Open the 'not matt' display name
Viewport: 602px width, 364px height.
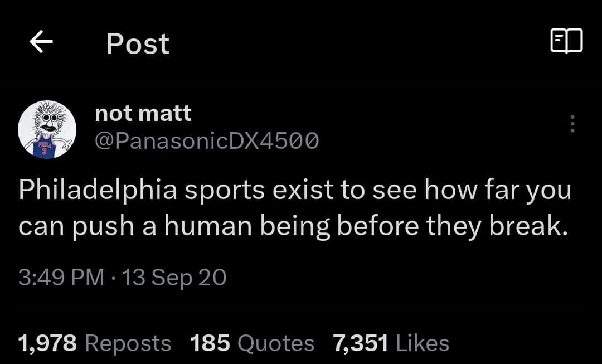coord(143,113)
